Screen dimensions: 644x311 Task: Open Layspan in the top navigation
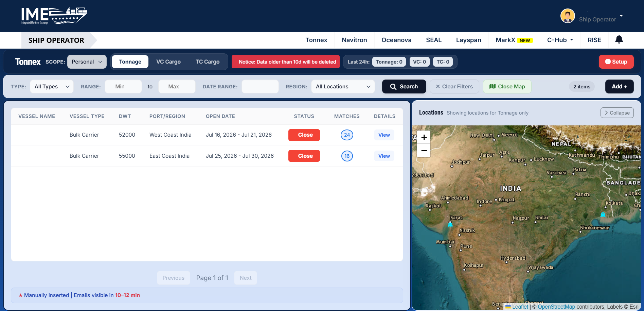click(x=468, y=40)
